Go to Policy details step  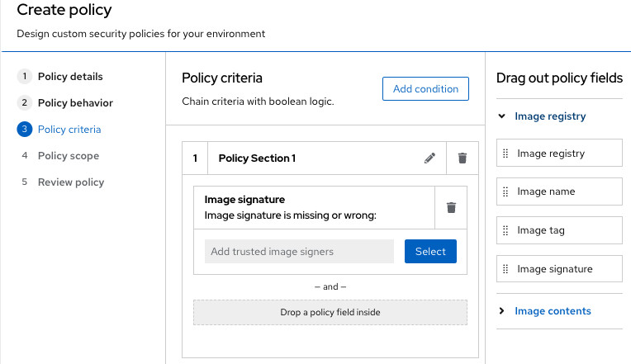(70, 77)
